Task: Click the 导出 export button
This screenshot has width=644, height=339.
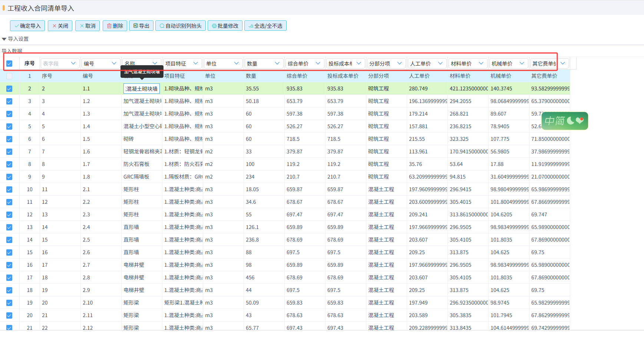Action: pyautogui.click(x=141, y=26)
